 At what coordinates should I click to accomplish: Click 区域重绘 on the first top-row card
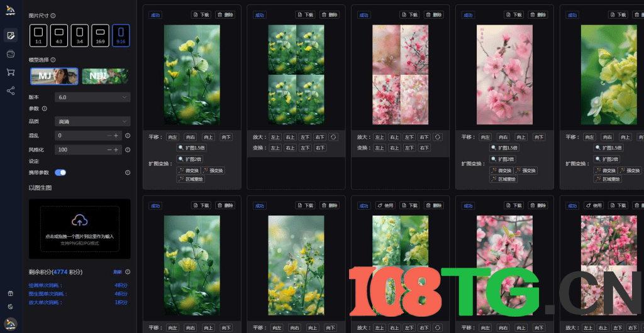[191, 179]
